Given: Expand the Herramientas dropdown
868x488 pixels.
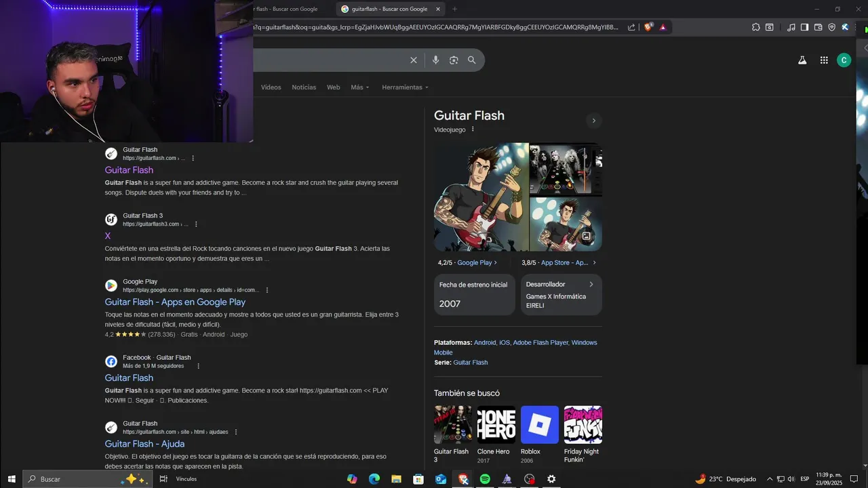Looking at the screenshot, I should tap(405, 87).
